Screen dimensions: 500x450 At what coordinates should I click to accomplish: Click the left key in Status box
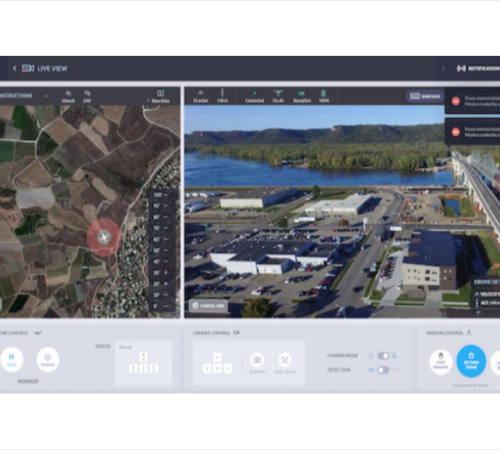click(x=133, y=368)
